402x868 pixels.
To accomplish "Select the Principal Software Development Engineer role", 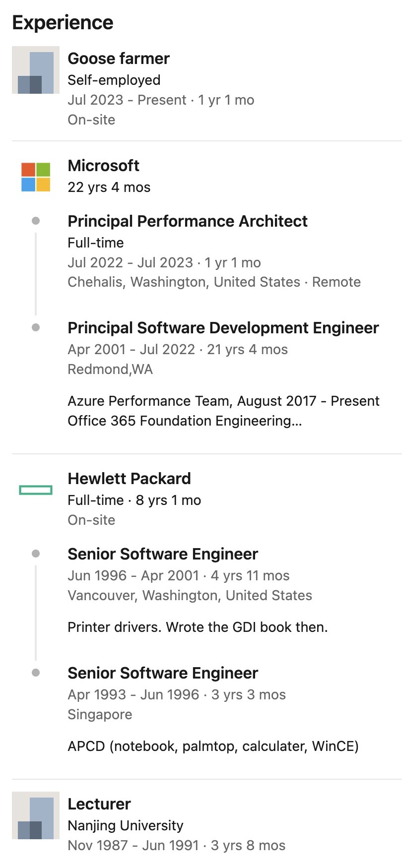I will pyautogui.click(x=223, y=328).
